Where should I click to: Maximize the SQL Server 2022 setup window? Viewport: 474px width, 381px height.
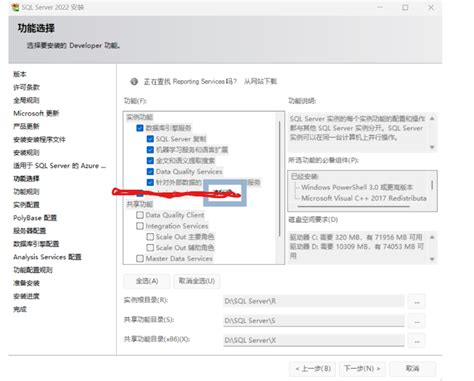click(405, 7)
